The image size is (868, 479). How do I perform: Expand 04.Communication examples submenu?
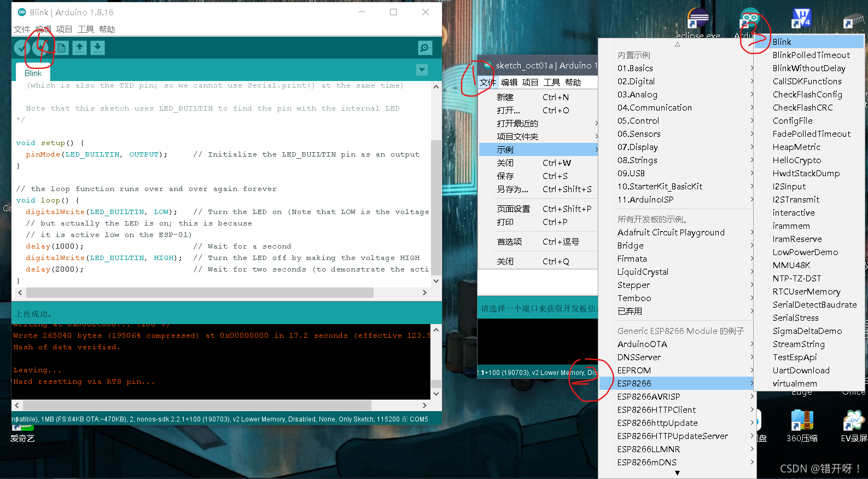678,107
